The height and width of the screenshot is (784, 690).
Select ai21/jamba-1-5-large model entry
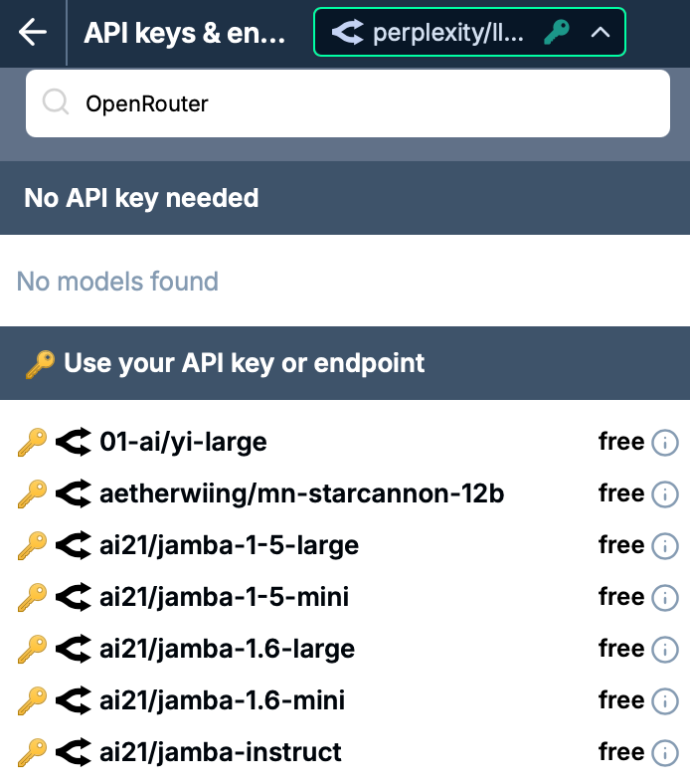tap(230, 545)
